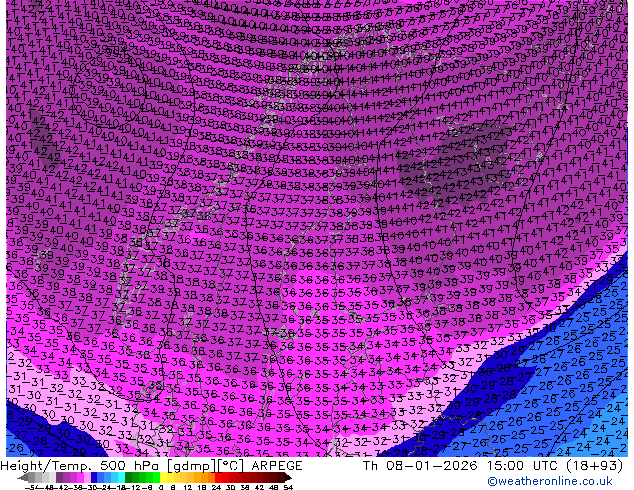Click the dark green -12 legend swatch
Viewport: 634px width, 490px height.
click(x=129, y=477)
